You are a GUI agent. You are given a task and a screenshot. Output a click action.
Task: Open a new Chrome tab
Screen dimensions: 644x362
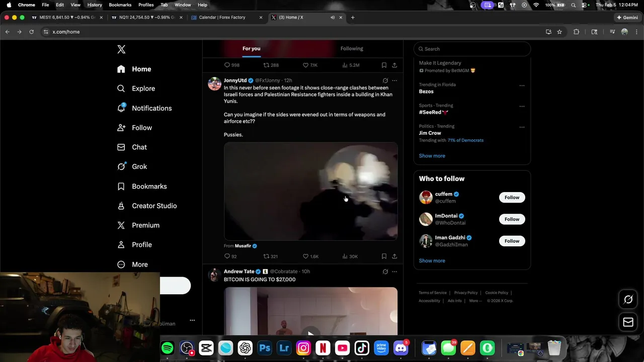click(353, 18)
